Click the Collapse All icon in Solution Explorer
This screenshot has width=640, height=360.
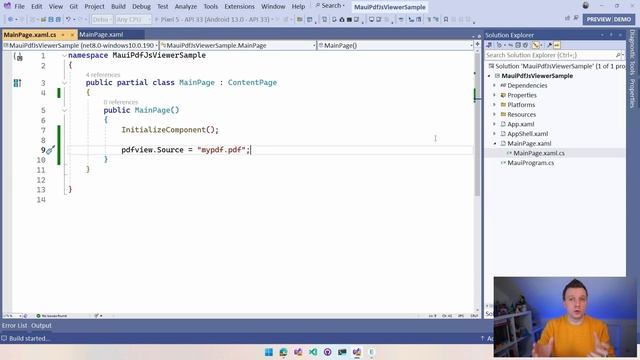pos(518,45)
